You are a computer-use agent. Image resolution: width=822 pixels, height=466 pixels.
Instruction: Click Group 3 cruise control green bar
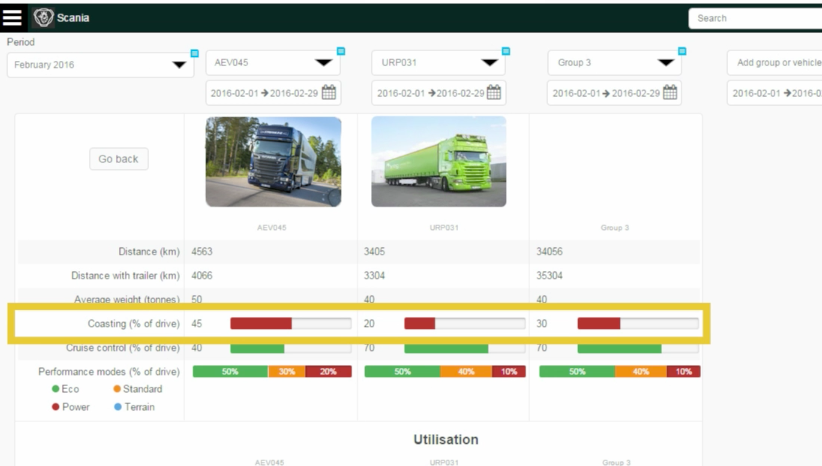click(620, 348)
